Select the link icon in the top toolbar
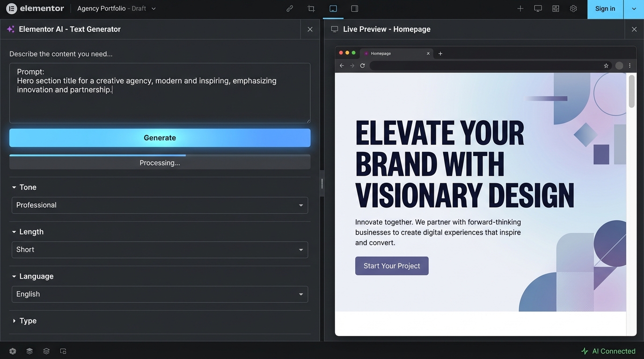This screenshot has height=359, width=644. click(289, 8)
